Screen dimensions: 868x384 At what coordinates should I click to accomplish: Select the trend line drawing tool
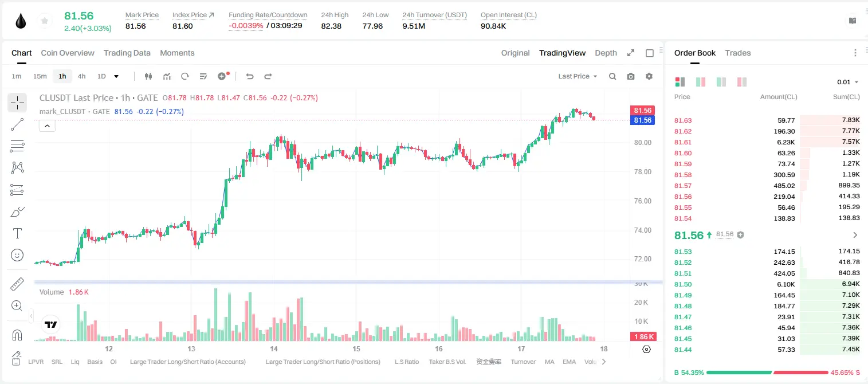click(x=17, y=124)
